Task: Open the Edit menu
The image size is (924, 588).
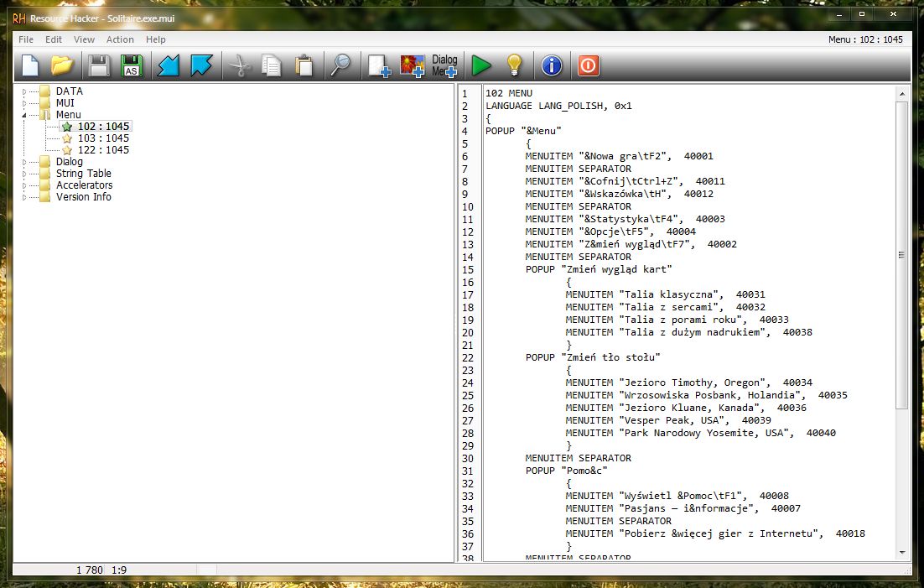Action: pos(54,39)
